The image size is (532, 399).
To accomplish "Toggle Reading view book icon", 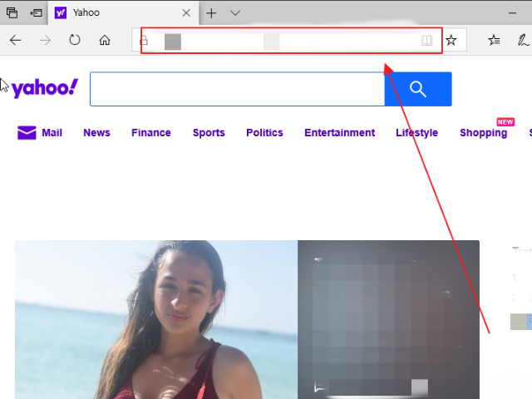I will (427, 40).
